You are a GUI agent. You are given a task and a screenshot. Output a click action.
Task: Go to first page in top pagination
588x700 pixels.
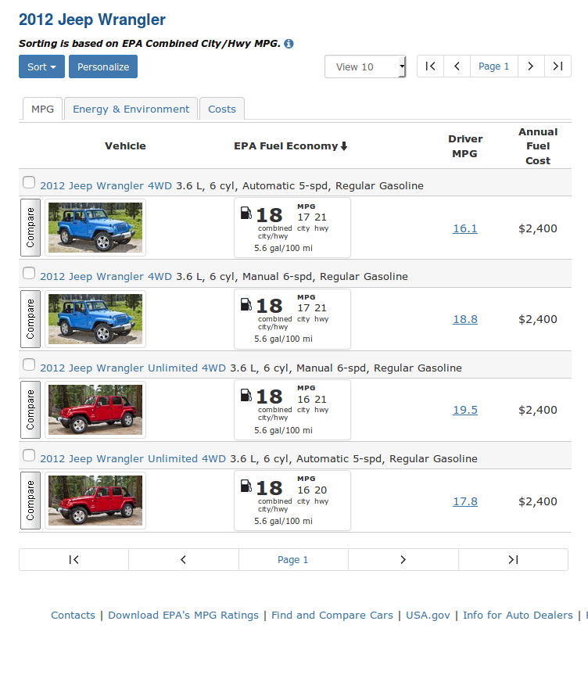[430, 66]
